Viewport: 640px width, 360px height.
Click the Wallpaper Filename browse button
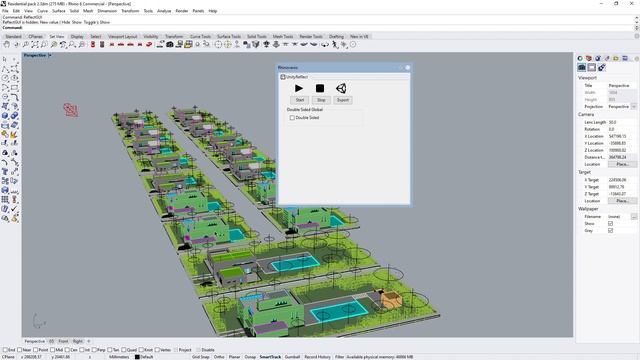tap(634, 217)
